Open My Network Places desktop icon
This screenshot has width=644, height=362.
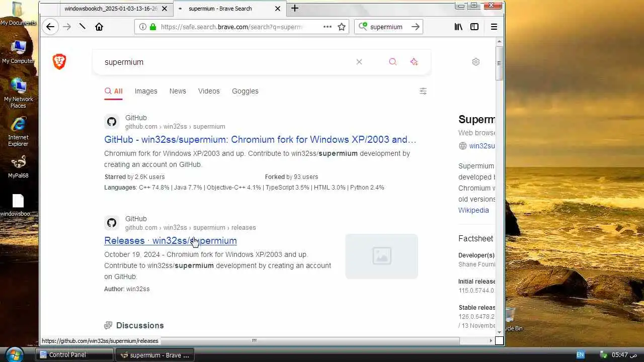[18, 93]
